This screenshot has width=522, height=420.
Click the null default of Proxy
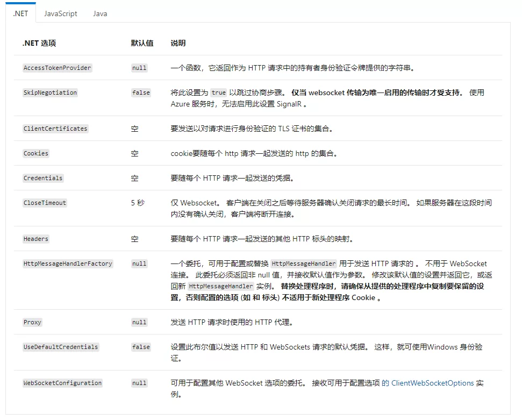[x=139, y=322]
